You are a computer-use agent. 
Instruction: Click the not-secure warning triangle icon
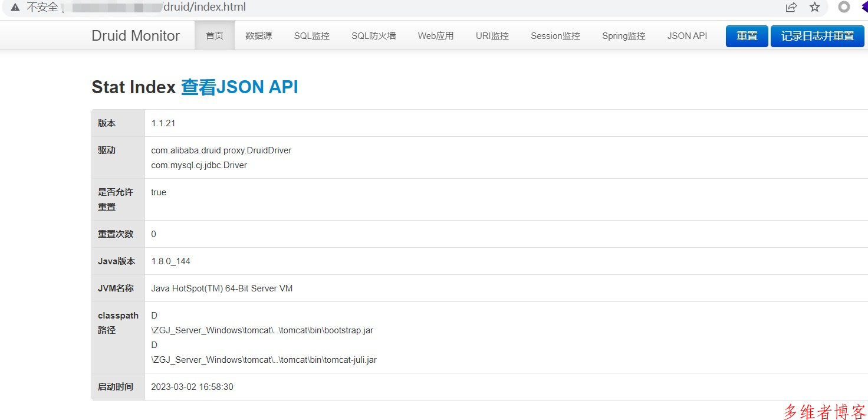[x=15, y=7]
